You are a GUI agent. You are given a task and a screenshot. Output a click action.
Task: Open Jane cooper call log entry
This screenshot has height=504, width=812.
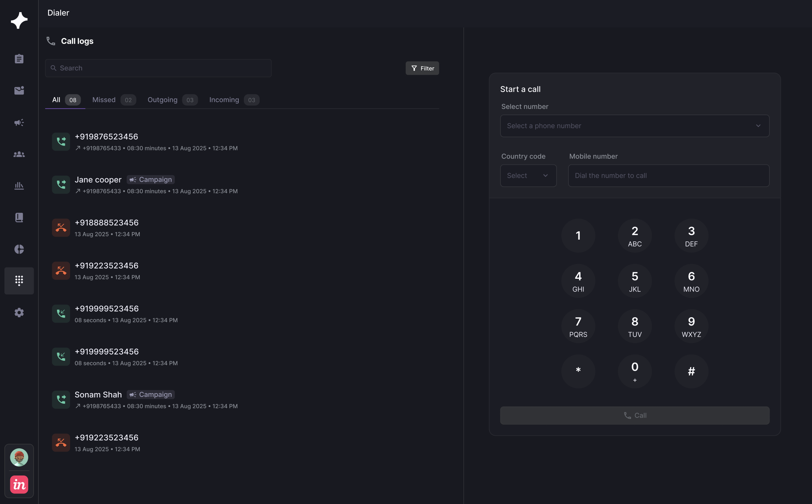click(x=242, y=185)
